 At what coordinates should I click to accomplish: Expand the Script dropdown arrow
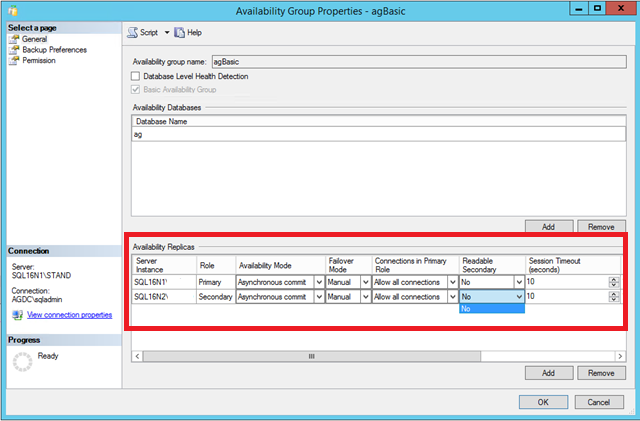point(167,32)
